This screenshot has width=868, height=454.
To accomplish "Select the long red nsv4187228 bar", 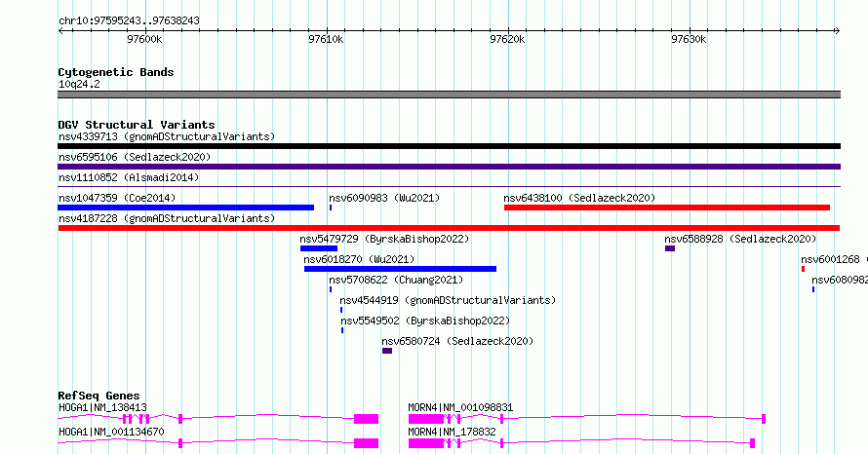I will 449,228.
